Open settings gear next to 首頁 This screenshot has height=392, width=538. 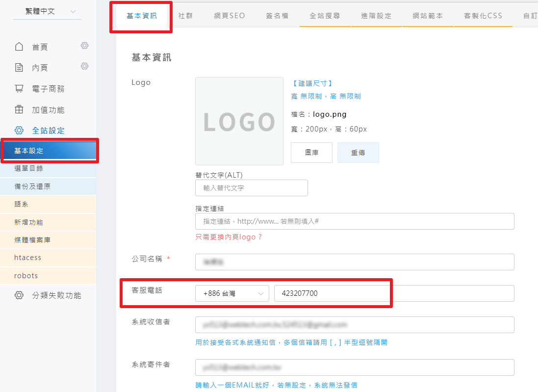(x=84, y=46)
